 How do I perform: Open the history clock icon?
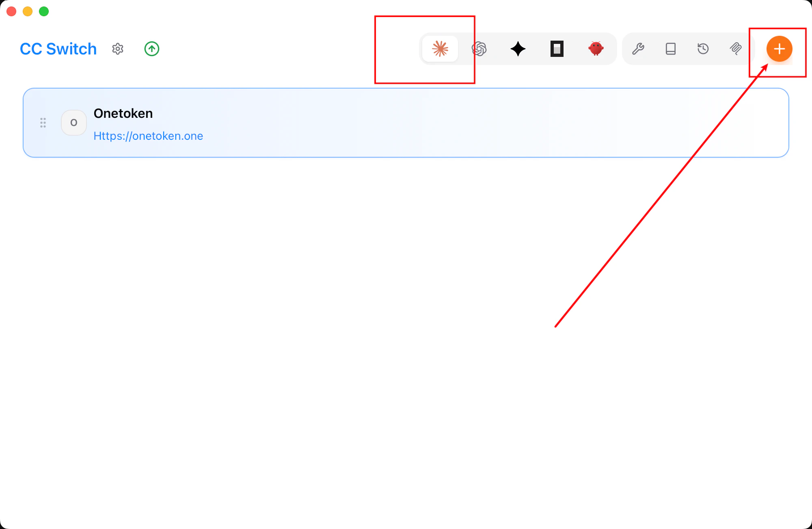click(703, 49)
